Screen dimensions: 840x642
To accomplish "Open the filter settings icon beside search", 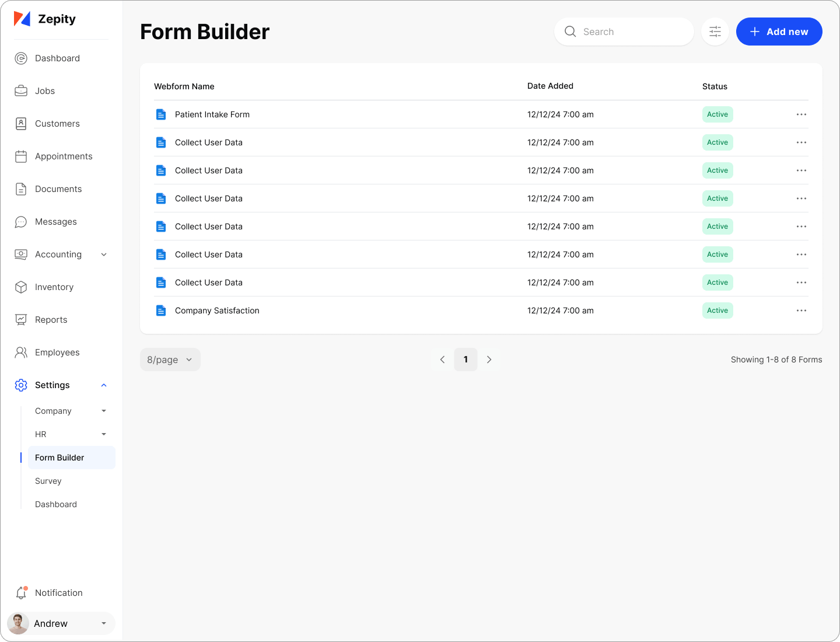I will (x=715, y=32).
